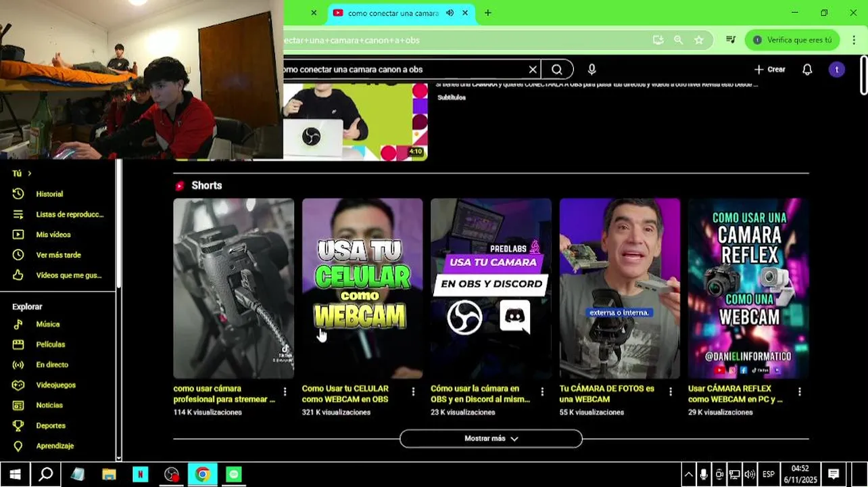Open Chrome three-dot menu
The image size is (868, 487).
pyautogui.click(x=854, y=40)
